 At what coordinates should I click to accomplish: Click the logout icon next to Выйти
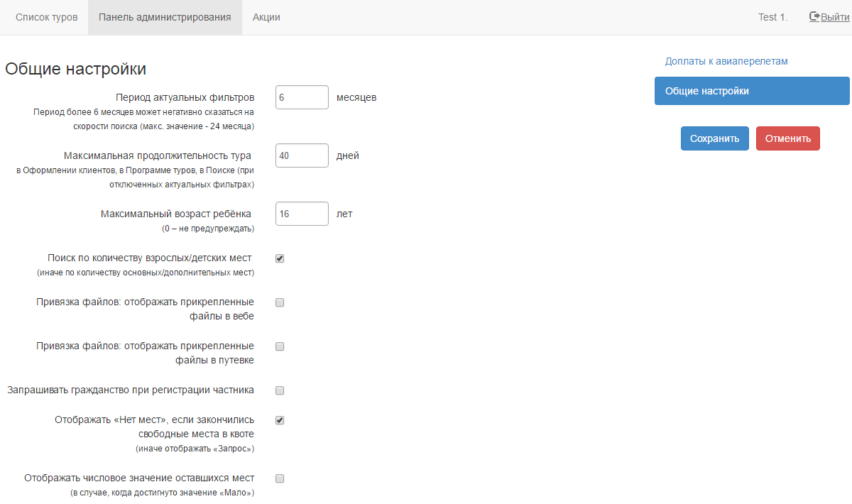coord(814,17)
